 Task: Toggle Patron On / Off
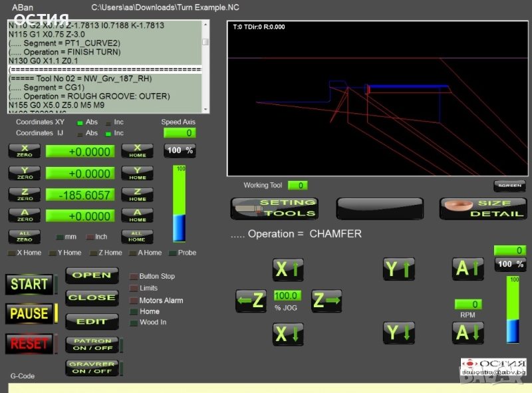point(92,344)
